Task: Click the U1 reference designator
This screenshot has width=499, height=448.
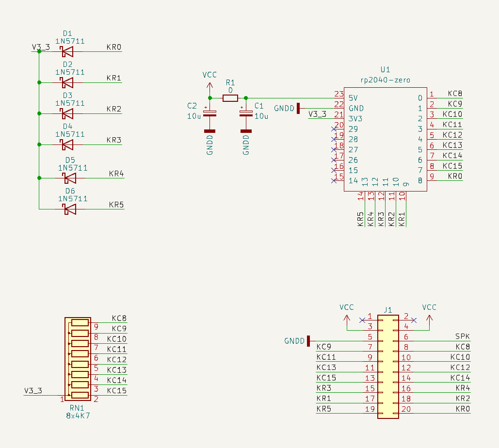Action: coord(385,69)
